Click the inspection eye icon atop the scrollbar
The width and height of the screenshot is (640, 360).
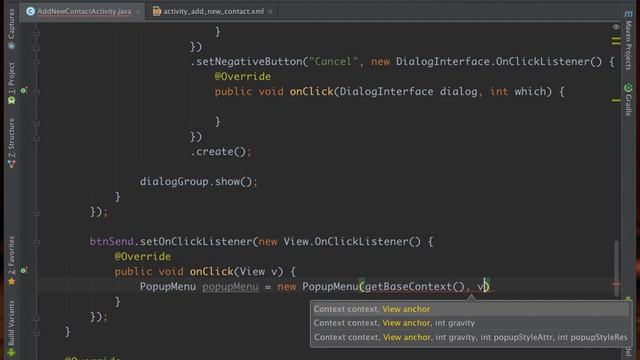pos(616,27)
